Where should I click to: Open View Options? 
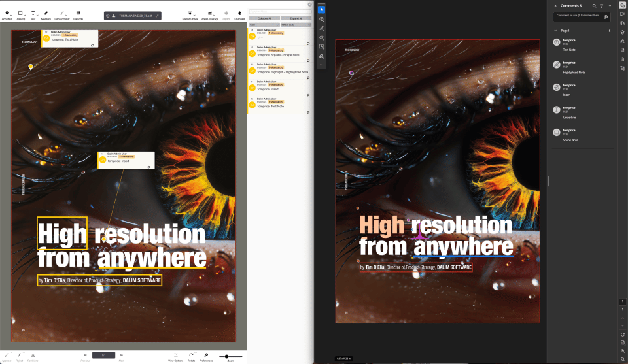click(175, 356)
